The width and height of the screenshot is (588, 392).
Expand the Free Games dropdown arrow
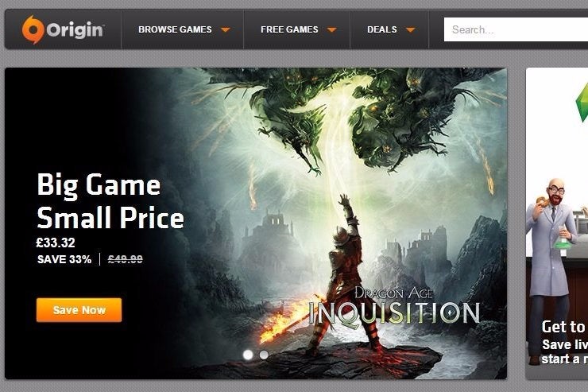point(332,29)
